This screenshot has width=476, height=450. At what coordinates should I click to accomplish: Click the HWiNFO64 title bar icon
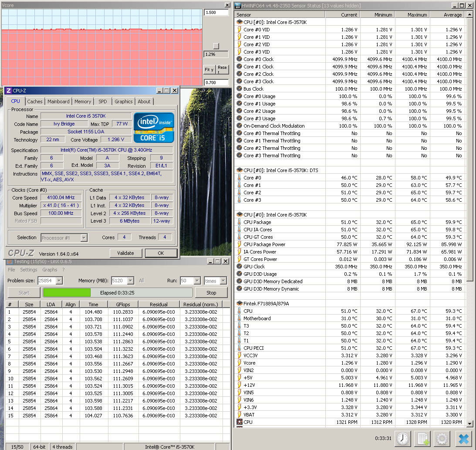tap(238, 6)
